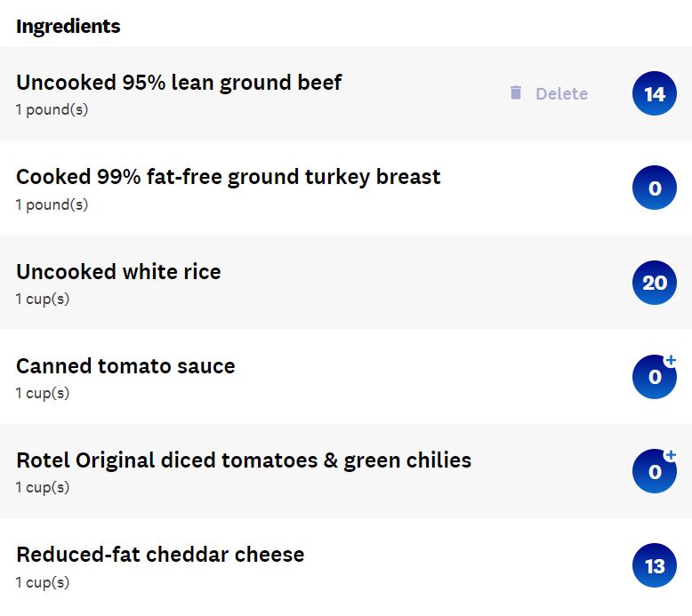Delete the ground beef ingredient

[549, 93]
